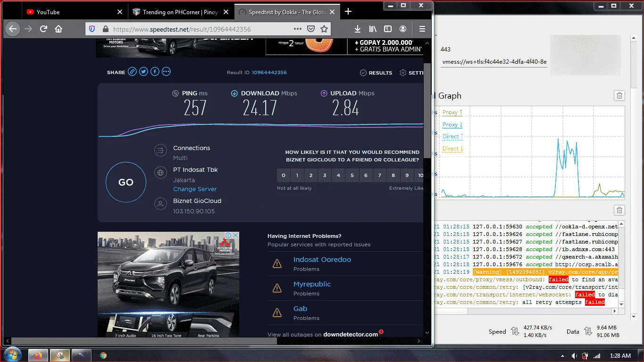
Task: Share result on Facebook
Action: pyautogui.click(x=155, y=72)
